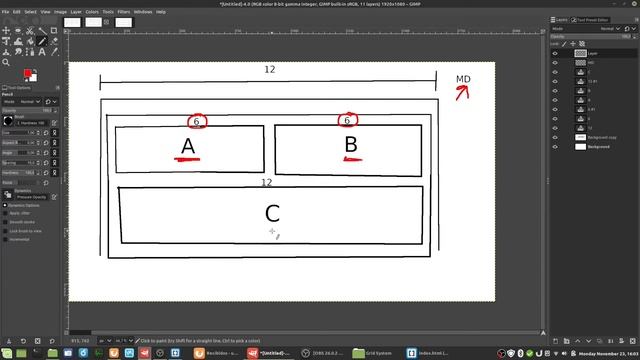Open the Select menu

30,12
